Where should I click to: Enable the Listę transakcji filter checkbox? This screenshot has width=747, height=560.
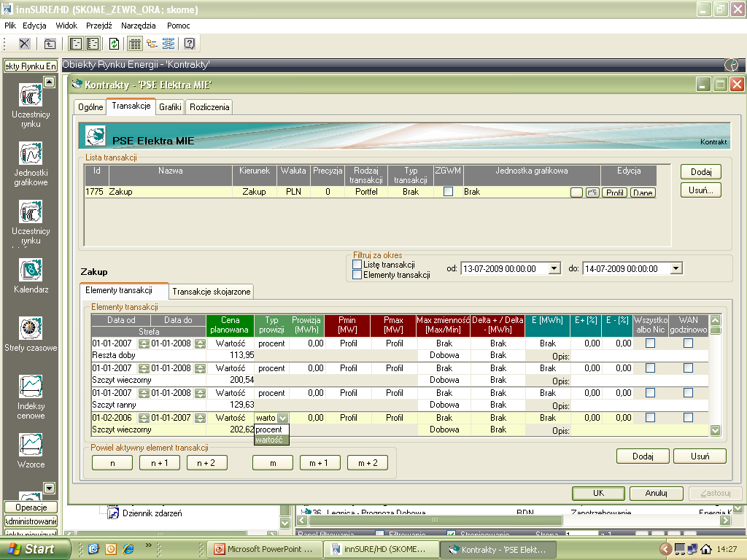(x=357, y=264)
